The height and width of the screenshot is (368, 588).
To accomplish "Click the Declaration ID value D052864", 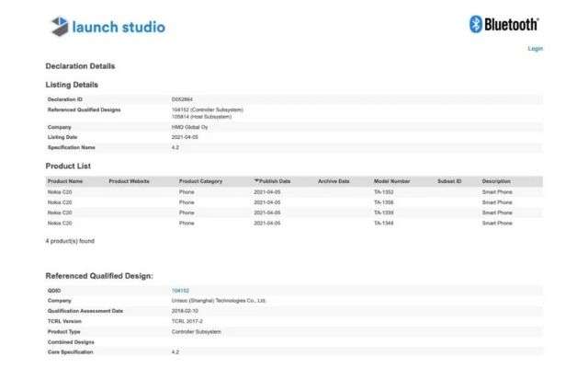I will pos(182,98).
